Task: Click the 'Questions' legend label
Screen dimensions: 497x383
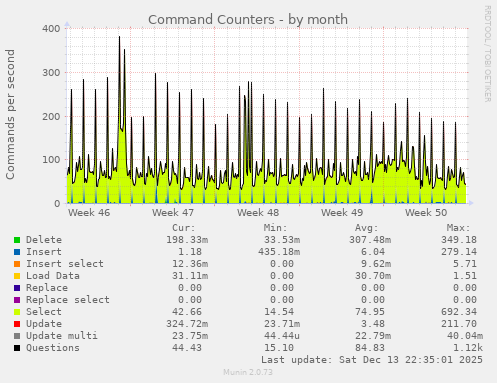Action: pos(53,348)
